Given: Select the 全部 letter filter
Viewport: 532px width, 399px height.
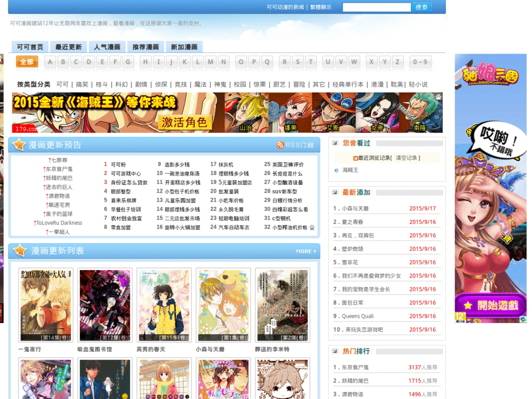Looking at the screenshot, I should [x=27, y=62].
